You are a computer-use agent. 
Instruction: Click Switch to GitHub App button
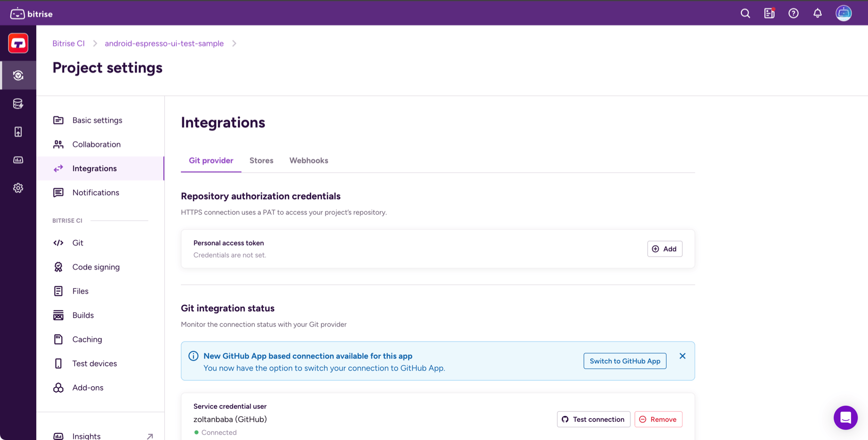624,361
